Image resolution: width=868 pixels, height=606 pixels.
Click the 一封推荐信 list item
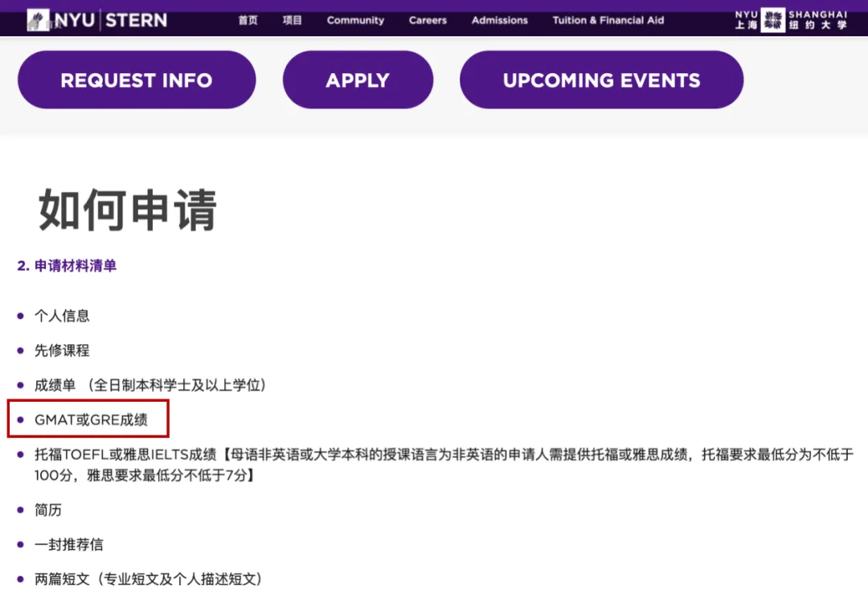coord(69,544)
